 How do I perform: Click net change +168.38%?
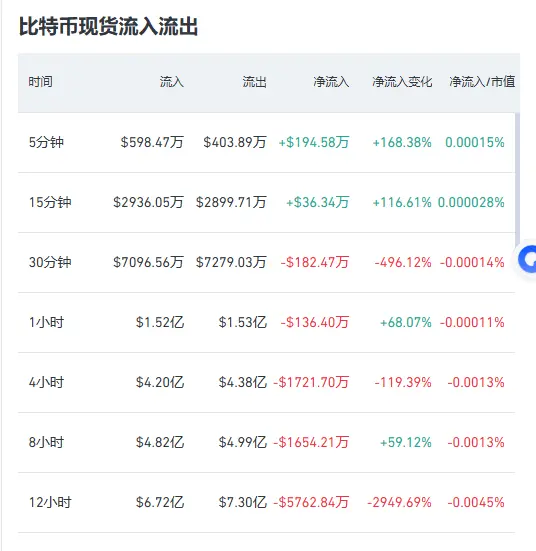coord(402,142)
